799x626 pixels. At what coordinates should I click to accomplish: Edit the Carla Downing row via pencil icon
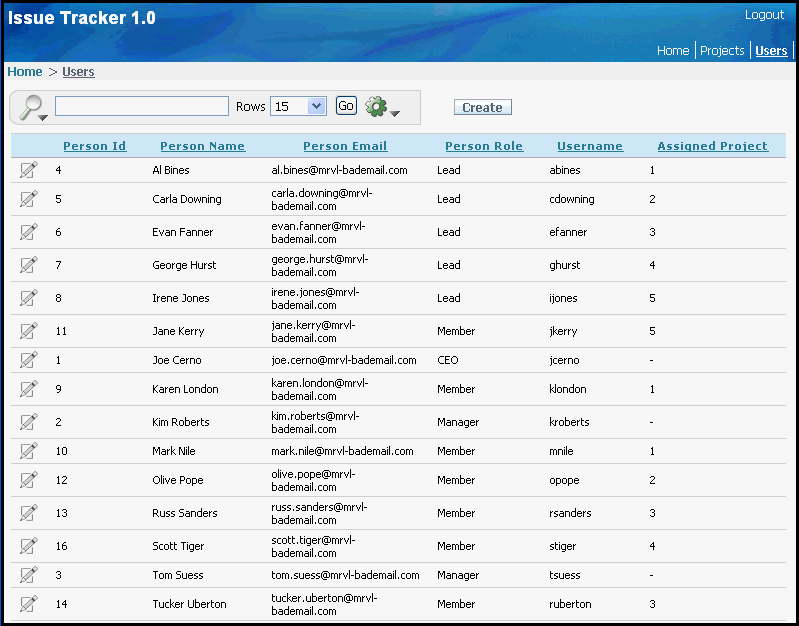pyautogui.click(x=28, y=199)
